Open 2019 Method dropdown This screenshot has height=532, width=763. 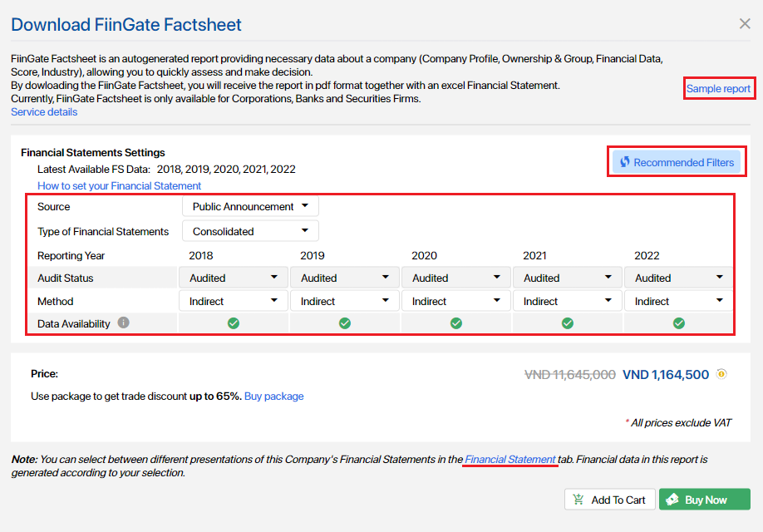click(x=345, y=301)
